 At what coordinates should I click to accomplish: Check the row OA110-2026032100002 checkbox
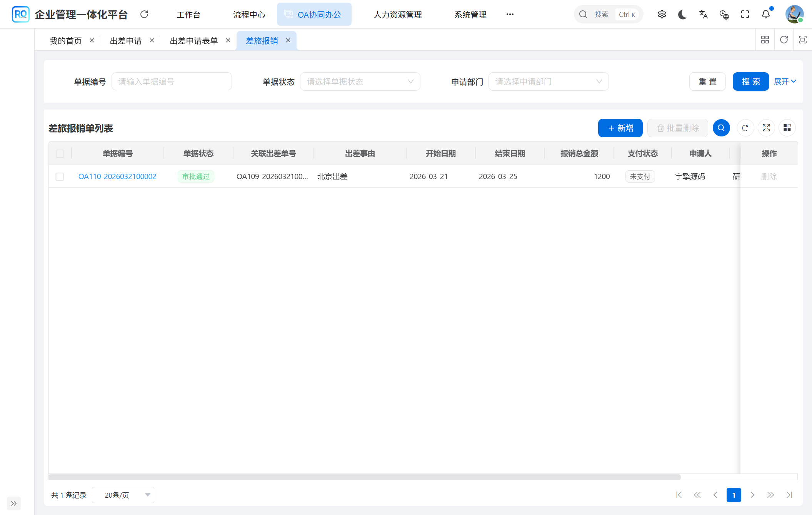[60, 177]
